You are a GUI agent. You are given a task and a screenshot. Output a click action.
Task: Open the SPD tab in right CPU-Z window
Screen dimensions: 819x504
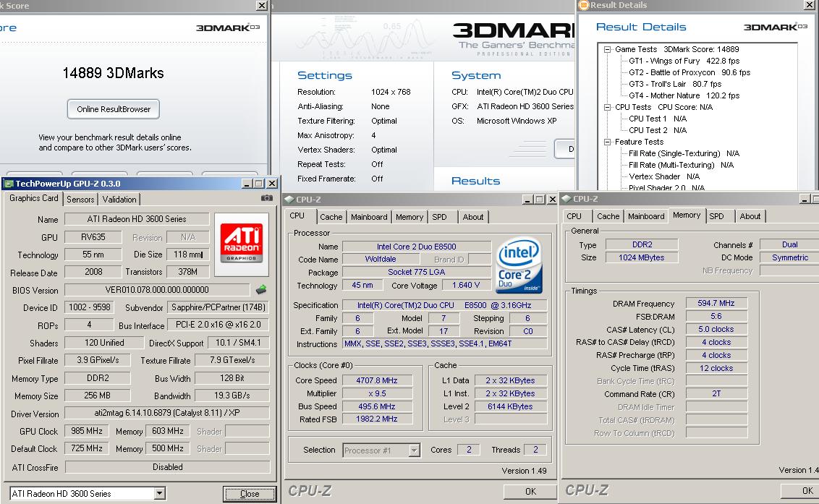(x=716, y=216)
